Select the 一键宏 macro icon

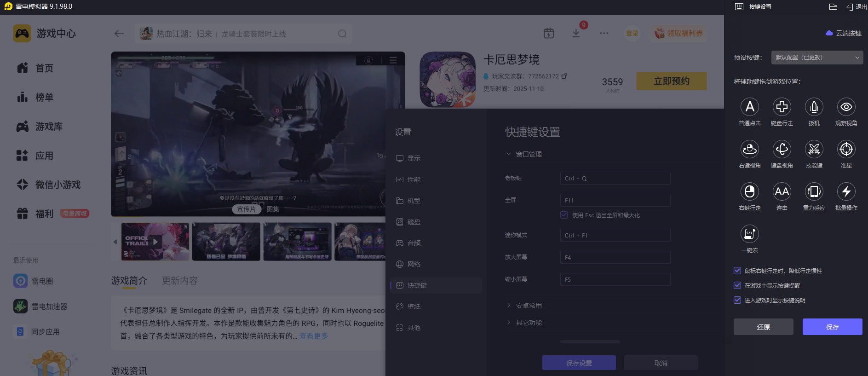point(750,234)
